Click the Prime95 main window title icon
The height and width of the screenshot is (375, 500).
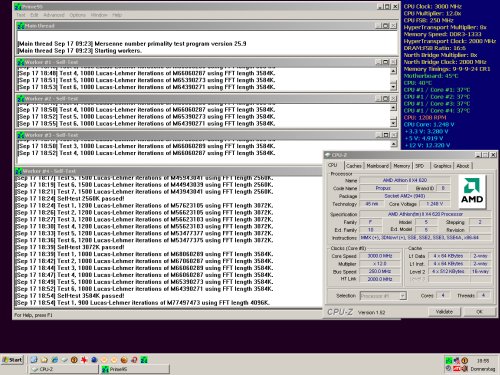18,6
